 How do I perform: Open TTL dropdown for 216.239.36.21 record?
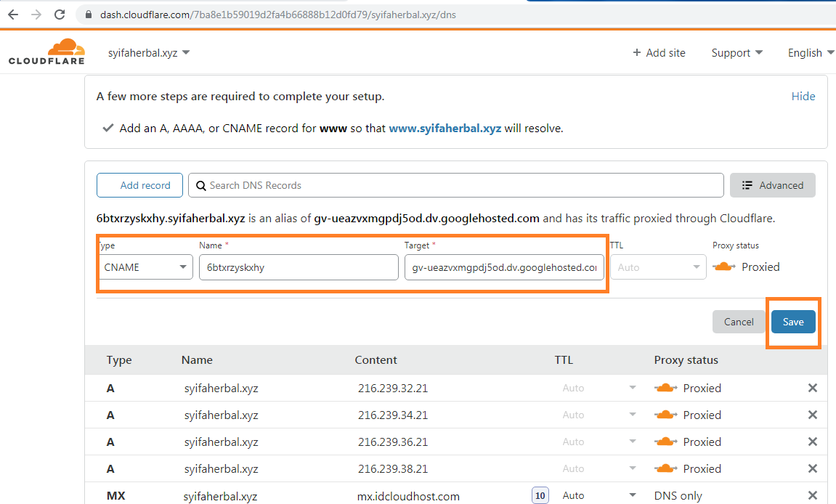click(599, 442)
